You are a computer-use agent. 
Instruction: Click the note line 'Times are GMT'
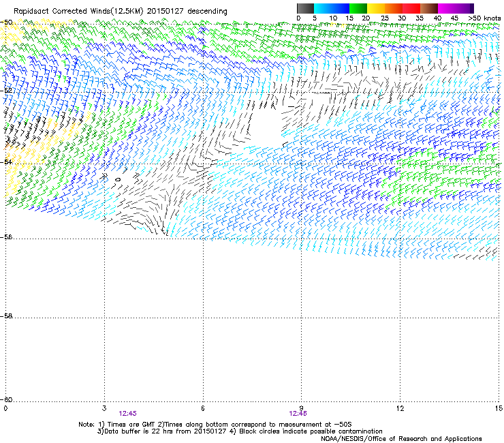(130, 425)
